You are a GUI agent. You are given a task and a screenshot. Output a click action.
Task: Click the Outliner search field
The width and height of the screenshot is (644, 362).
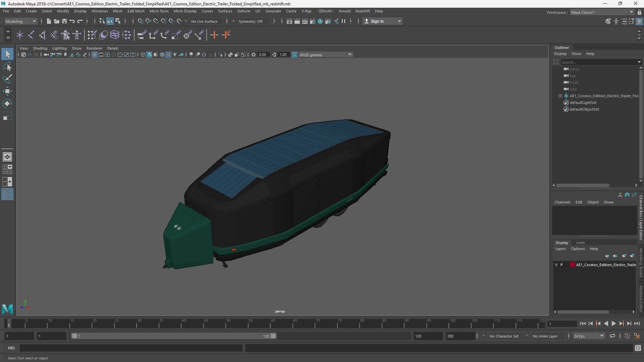(x=599, y=62)
